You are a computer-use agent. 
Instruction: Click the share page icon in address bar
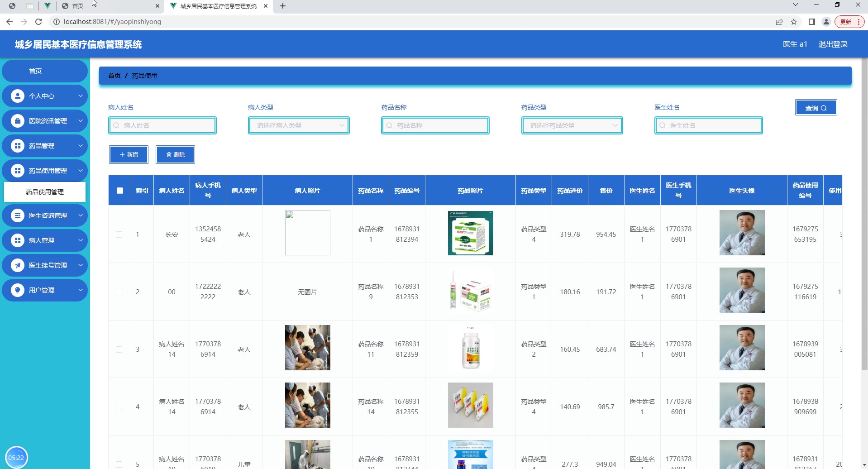779,22
